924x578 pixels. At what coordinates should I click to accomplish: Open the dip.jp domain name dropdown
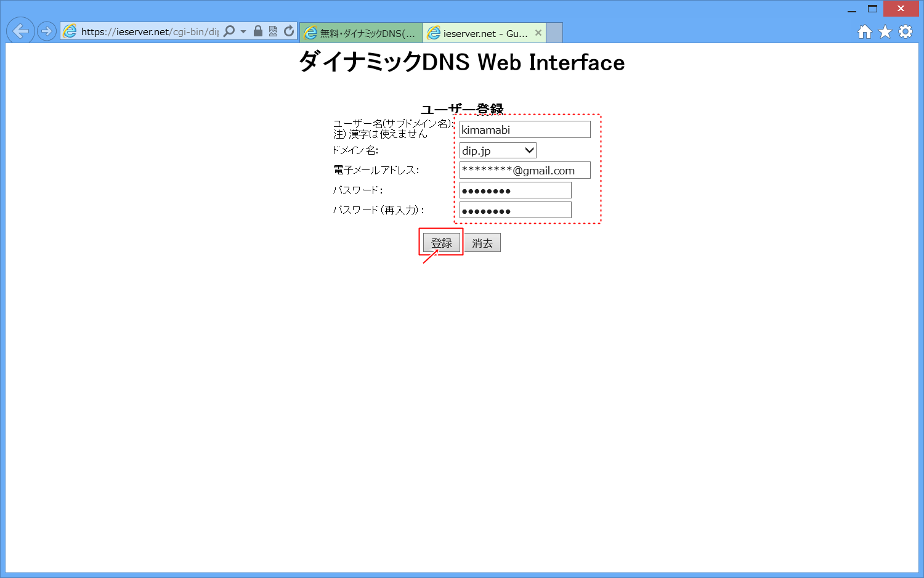coord(498,150)
